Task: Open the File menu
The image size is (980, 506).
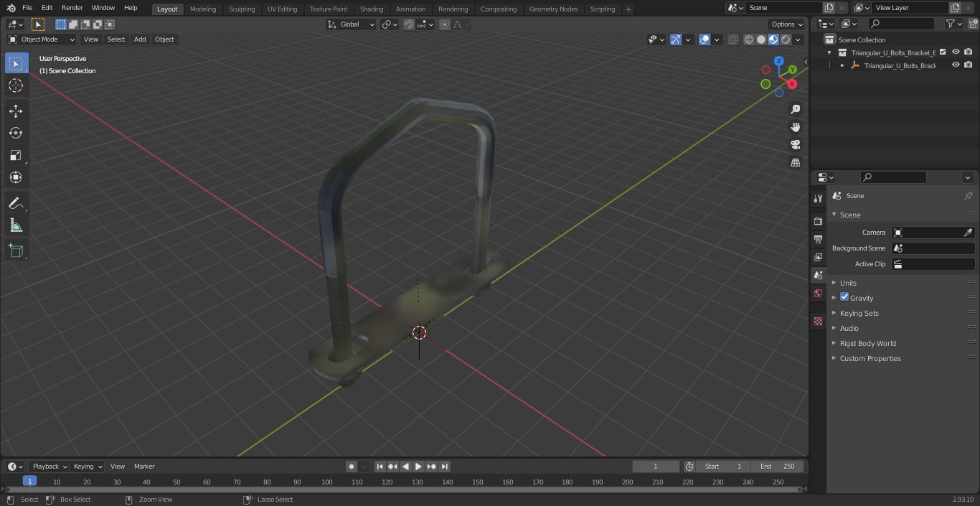Action: [x=27, y=8]
